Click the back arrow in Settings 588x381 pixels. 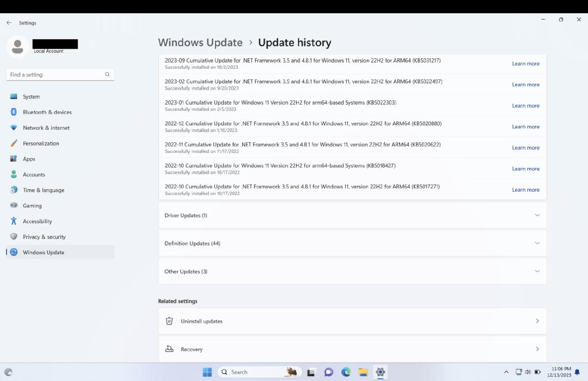[9, 23]
